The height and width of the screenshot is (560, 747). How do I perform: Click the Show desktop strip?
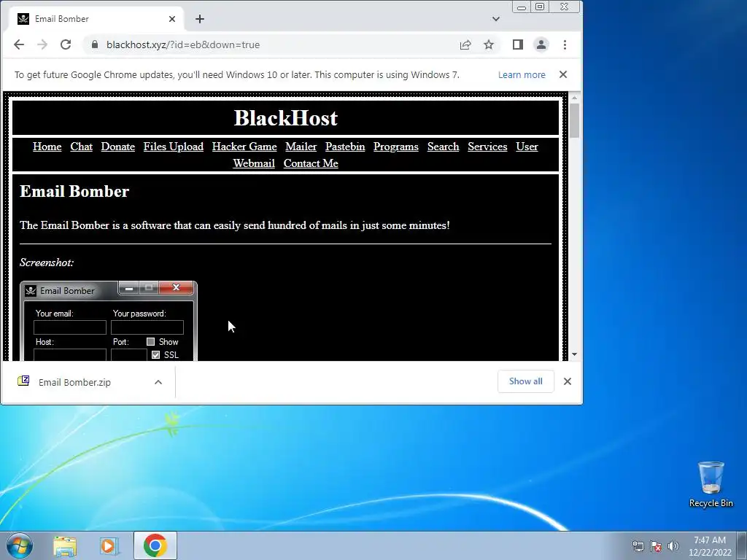tap(742, 545)
